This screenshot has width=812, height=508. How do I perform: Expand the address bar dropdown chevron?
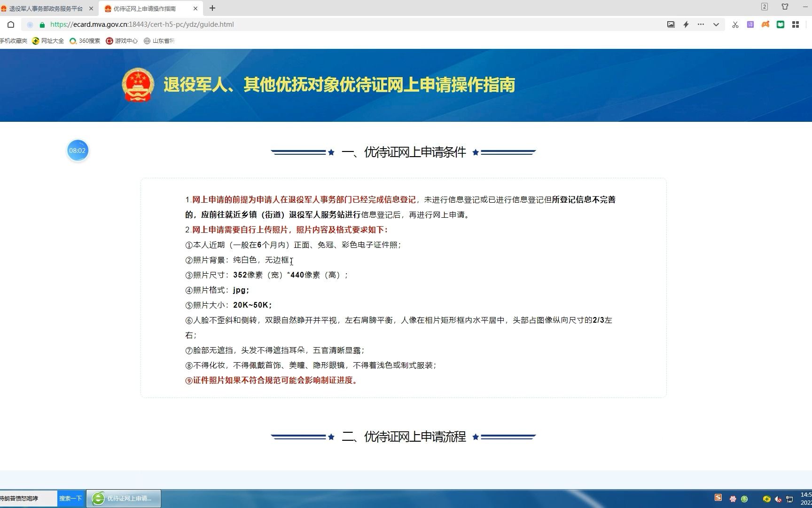click(x=716, y=24)
